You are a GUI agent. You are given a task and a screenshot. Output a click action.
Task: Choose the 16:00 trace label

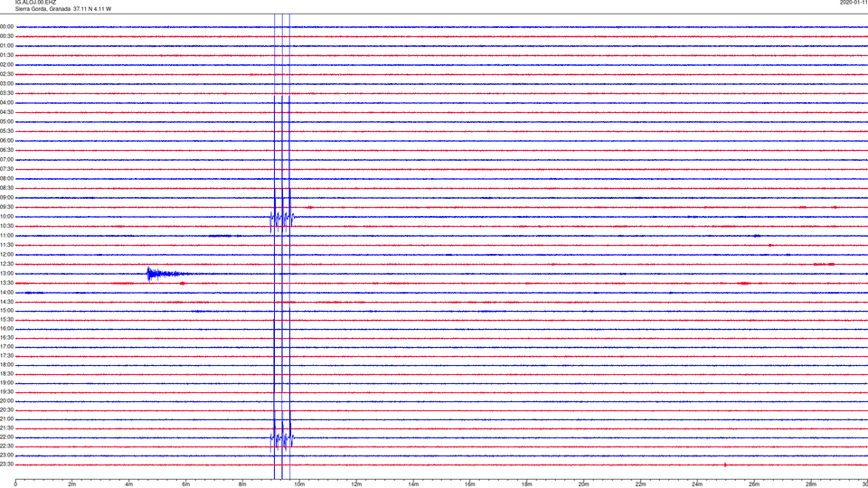click(x=6, y=329)
